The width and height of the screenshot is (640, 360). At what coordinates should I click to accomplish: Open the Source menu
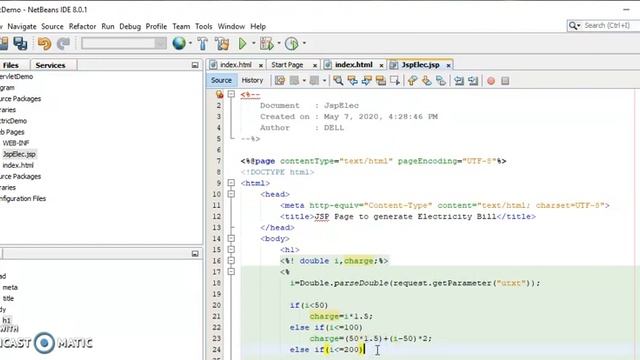52,26
